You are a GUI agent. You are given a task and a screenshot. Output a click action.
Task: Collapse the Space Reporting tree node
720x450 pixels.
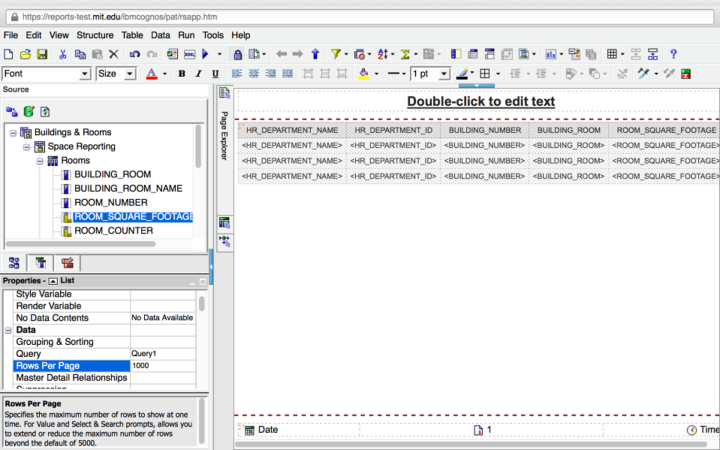(26, 146)
